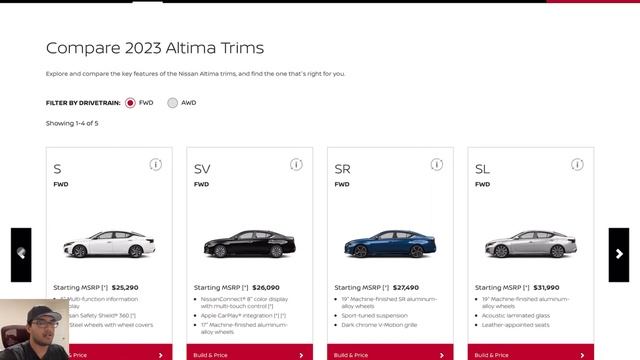Click the white Altima S car image

tap(109, 244)
